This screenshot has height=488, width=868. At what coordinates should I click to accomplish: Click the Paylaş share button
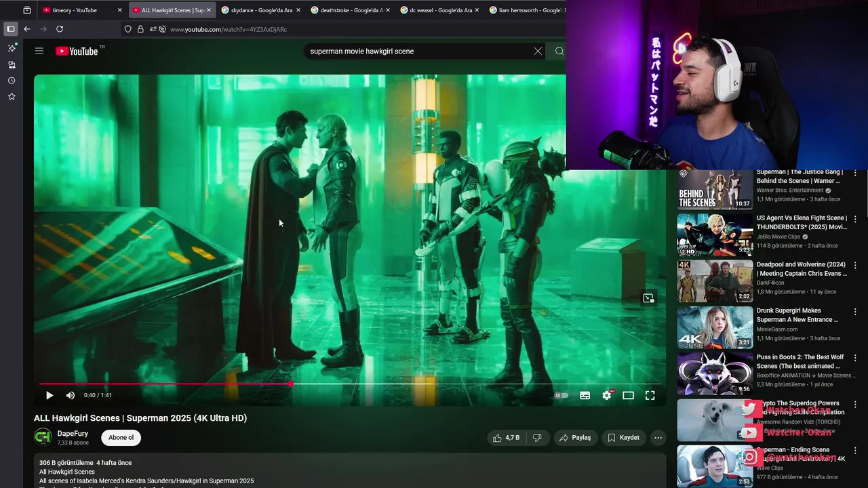(x=575, y=438)
